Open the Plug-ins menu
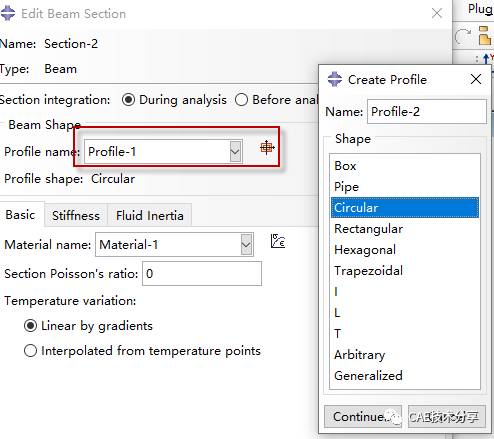Image resolution: width=494 pixels, height=439 pixels. (481, 9)
